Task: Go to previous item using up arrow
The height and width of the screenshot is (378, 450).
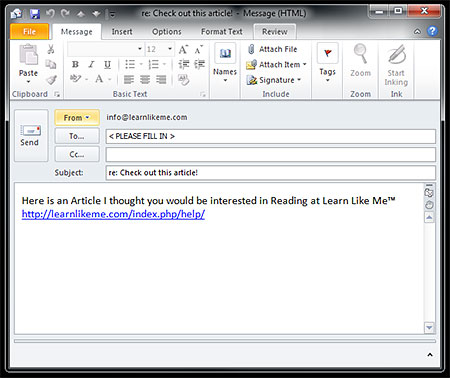Action: [81, 14]
